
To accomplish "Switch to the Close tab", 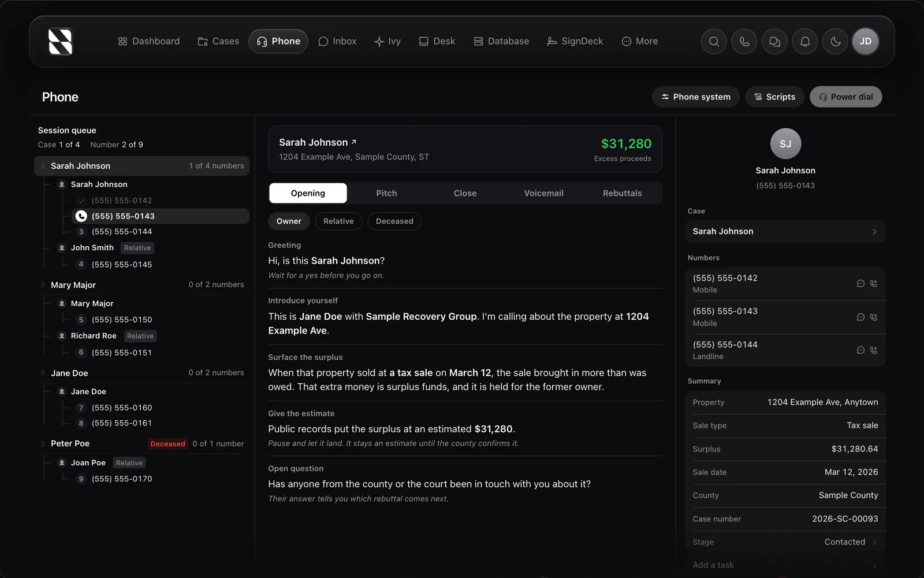I will [465, 193].
